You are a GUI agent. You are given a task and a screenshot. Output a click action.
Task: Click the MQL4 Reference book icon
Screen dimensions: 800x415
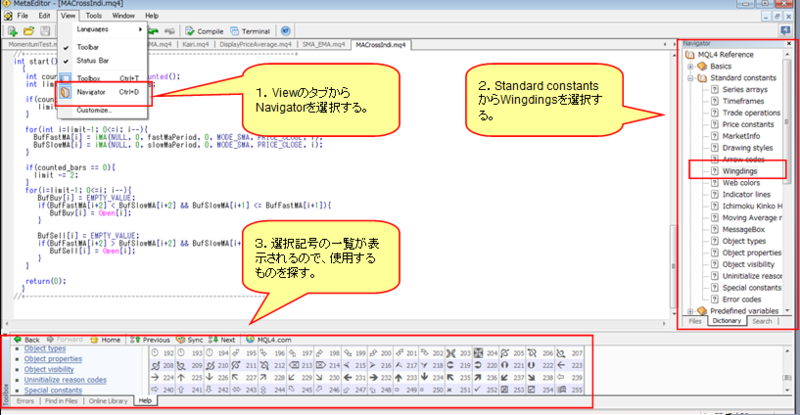coord(690,55)
